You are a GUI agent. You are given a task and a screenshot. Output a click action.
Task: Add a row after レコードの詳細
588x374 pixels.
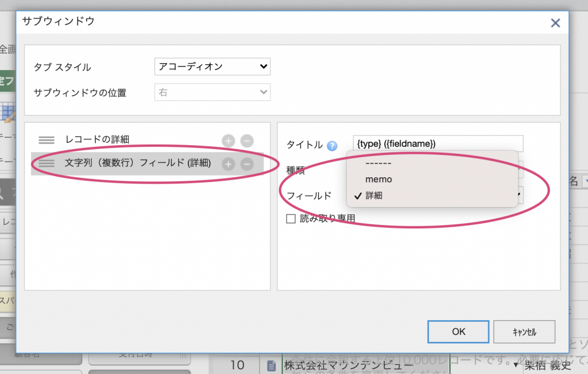tap(228, 141)
